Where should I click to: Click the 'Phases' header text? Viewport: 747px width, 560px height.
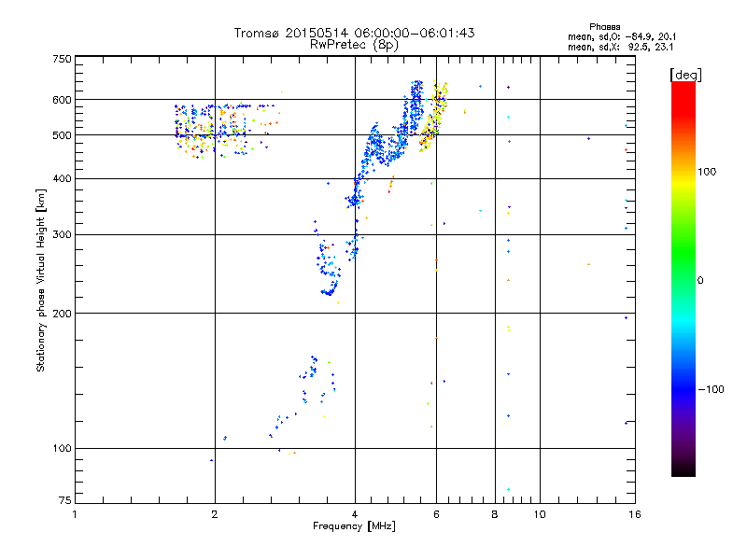[x=604, y=27]
